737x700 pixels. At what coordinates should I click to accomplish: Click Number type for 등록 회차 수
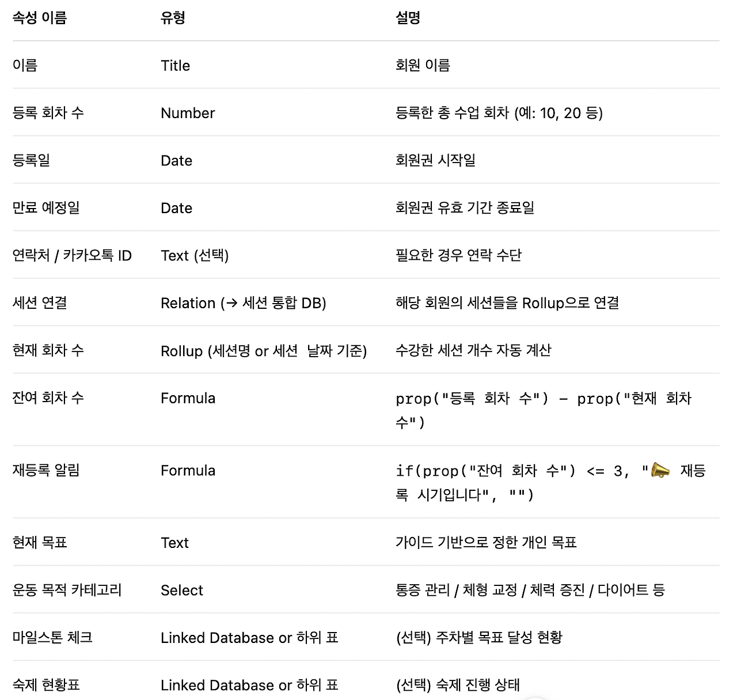tap(188, 113)
